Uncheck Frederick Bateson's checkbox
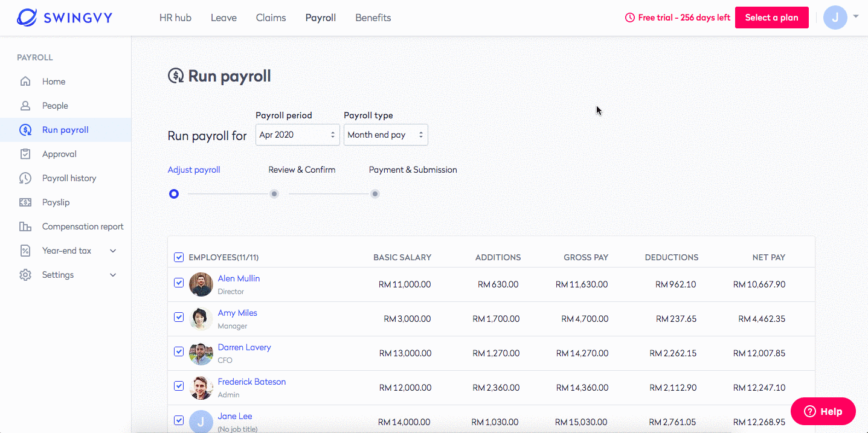Image resolution: width=868 pixels, height=433 pixels. [179, 386]
